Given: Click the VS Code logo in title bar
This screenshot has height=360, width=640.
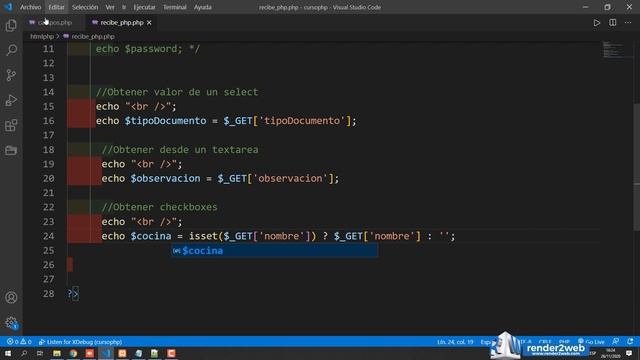Looking at the screenshot, I should [x=8, y=7].
